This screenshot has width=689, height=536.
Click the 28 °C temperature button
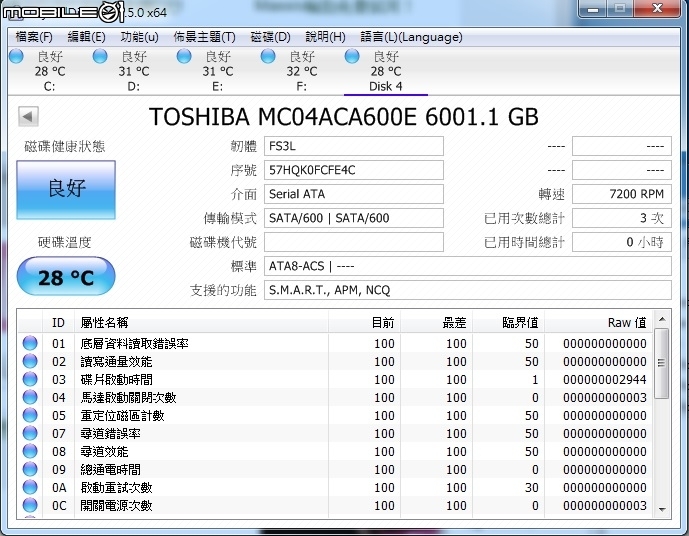click(66, 277)
